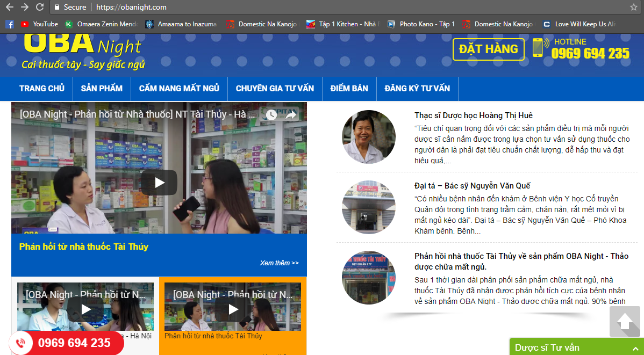Click the OBA Night logo
644x355 pixels.
click(x=83, y=52)
